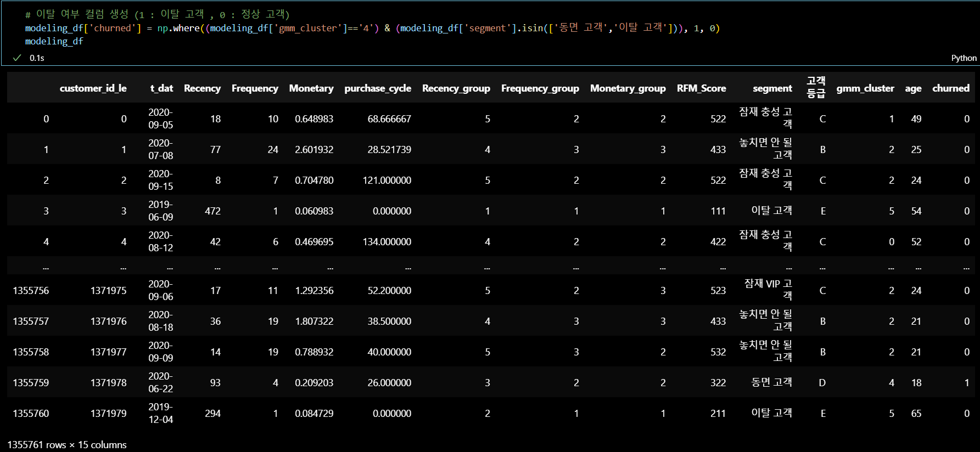Click the row index 1355757

[31, 321]
